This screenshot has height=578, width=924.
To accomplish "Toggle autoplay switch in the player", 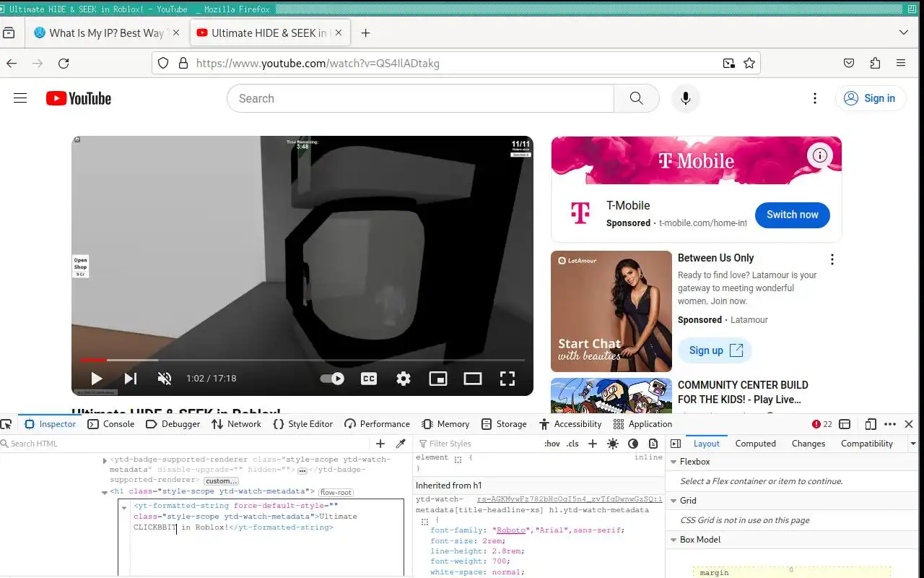I will [x=332, y=379].
